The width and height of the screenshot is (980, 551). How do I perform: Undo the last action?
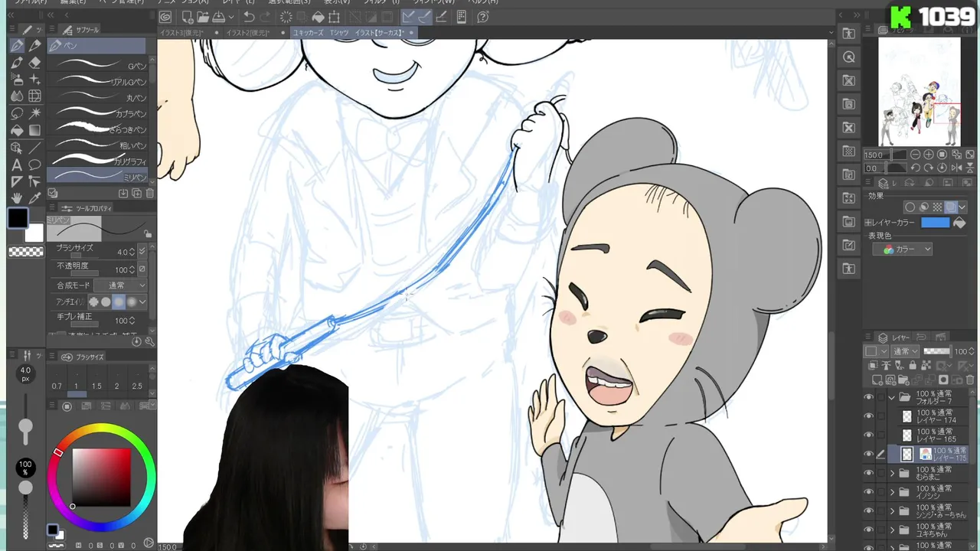tap(249, 17)
